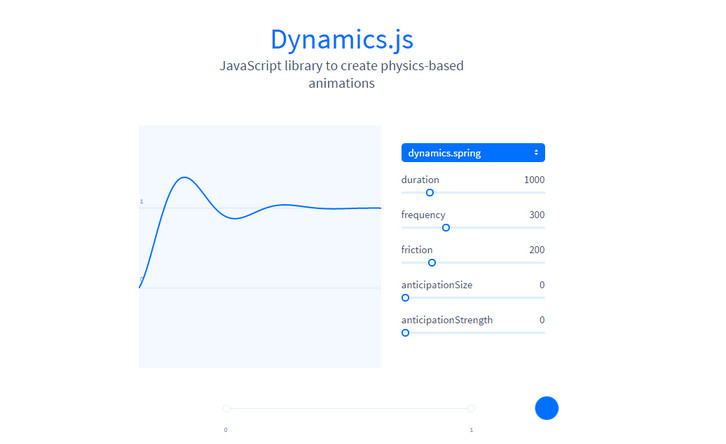The width and height of the screenshot is (726, 444).
Task: Click the duration slider handle
Action: click(x=430, y=193)
